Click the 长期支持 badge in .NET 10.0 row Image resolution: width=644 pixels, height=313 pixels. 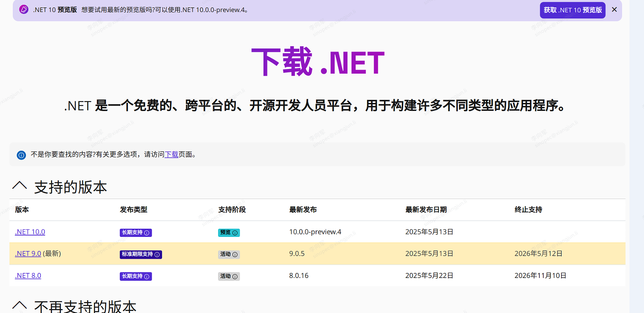[x=136, y=233]
